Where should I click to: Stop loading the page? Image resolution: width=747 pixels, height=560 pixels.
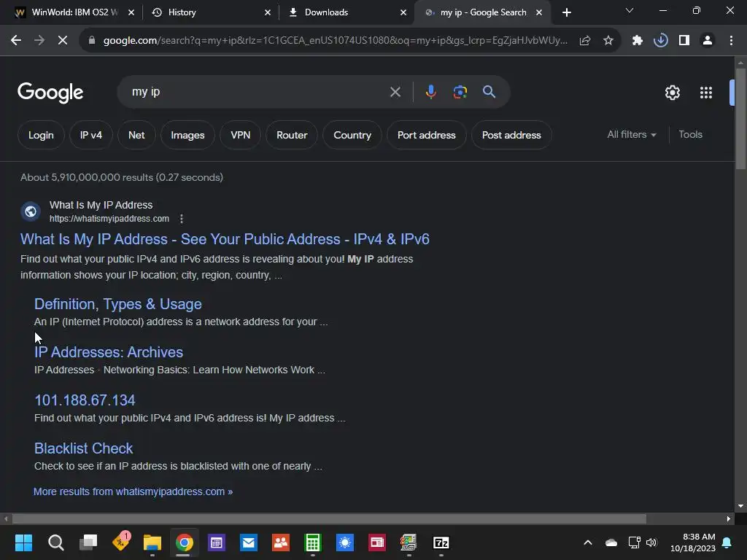click(63, 41)
